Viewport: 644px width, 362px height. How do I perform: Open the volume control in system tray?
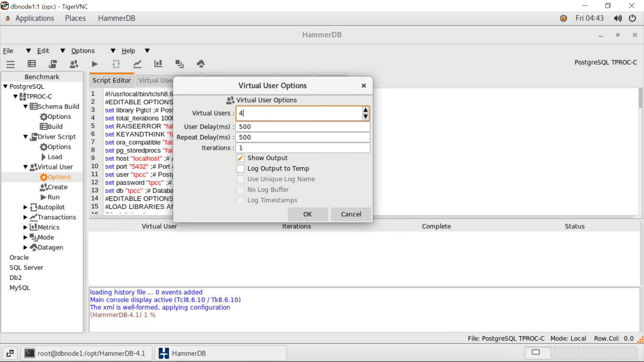tap(618, 18)
